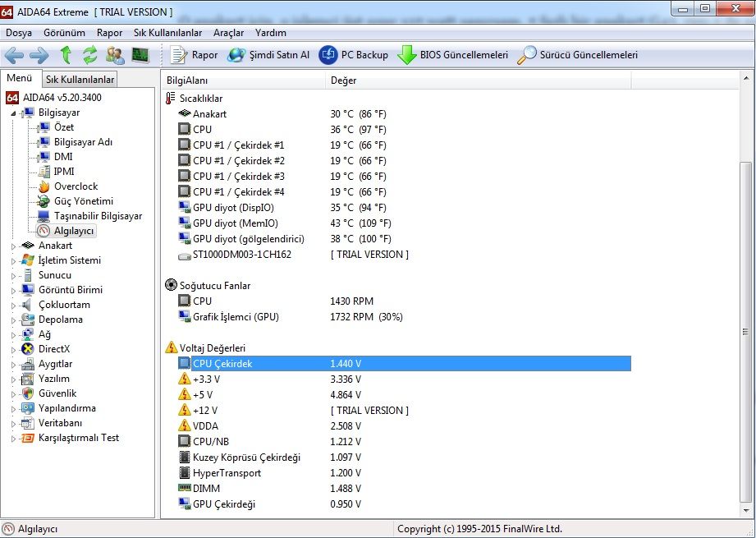The height and width of the screenshot is (538, 756).
Task: Open BIOS Güncellemeleri
Action: 453,55
